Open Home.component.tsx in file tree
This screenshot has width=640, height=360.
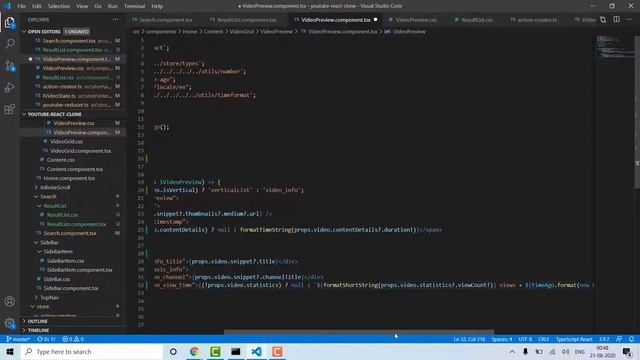click(x=69, y=178)
